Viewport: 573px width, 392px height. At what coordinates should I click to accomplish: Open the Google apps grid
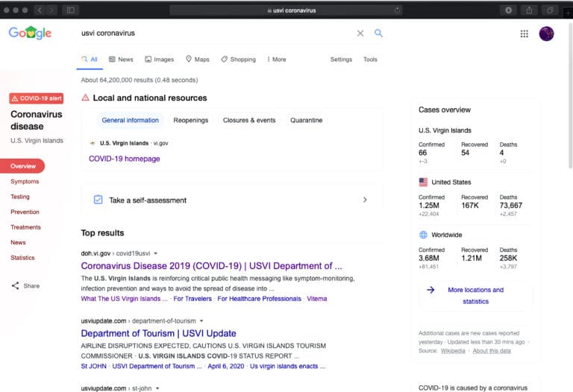click(x=525, y=34)
